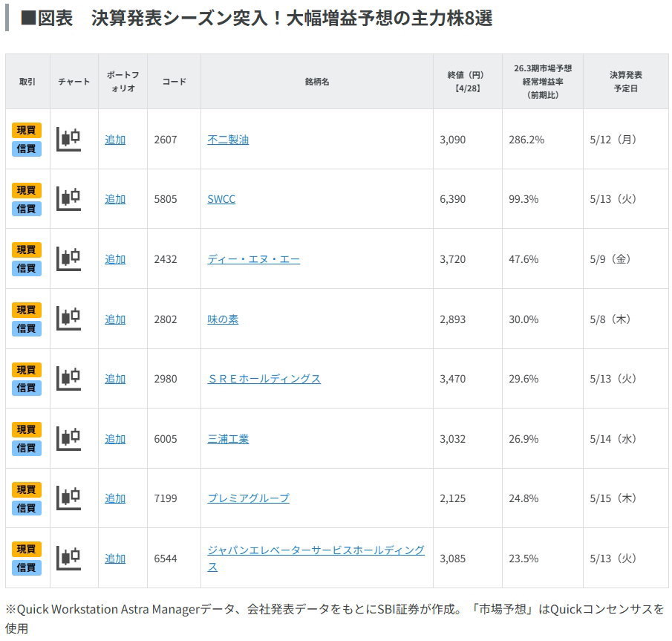Viewport: 672px width, 641px height.
Task: Open the chart icon for code 6544
Action: pos(69,559)
